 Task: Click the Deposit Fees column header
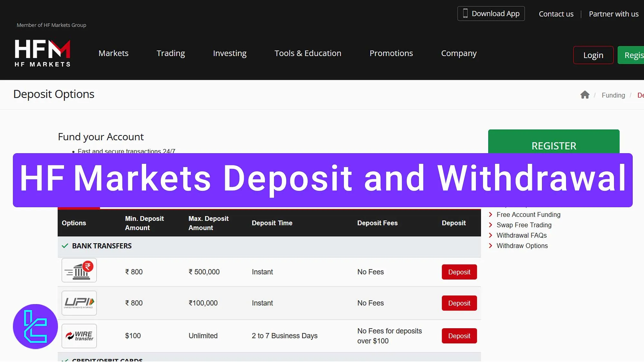point(377,223)
